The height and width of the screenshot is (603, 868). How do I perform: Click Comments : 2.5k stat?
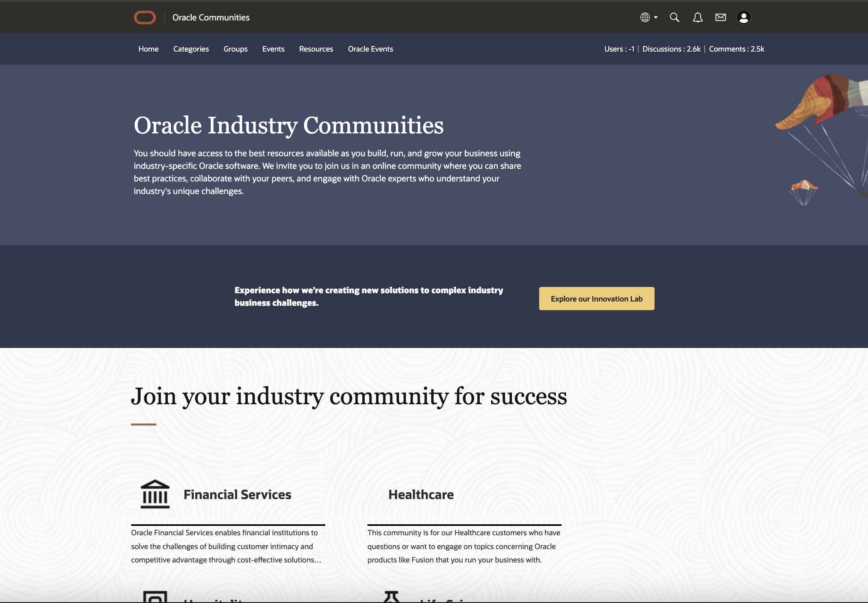736,49
